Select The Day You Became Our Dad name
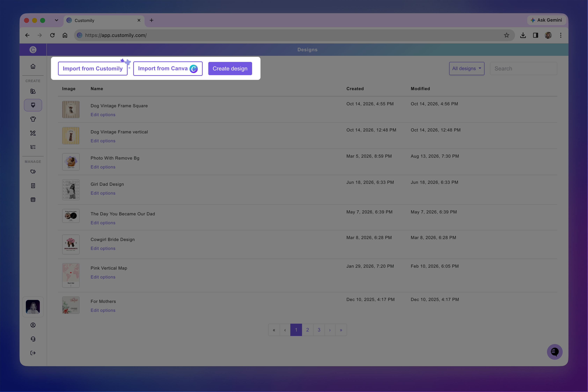Screen dimensions: 588x392 (123, 214)
